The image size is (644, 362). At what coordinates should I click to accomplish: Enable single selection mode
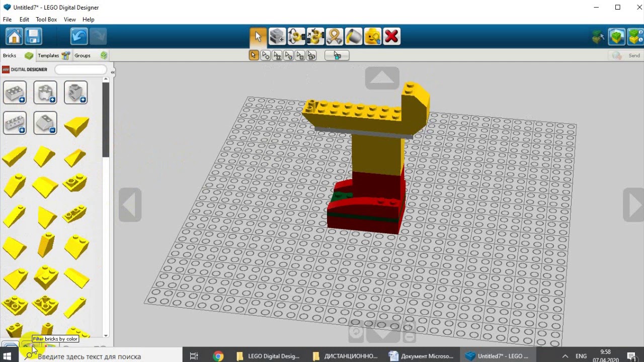pyautogui.click(x=254, y=55)
